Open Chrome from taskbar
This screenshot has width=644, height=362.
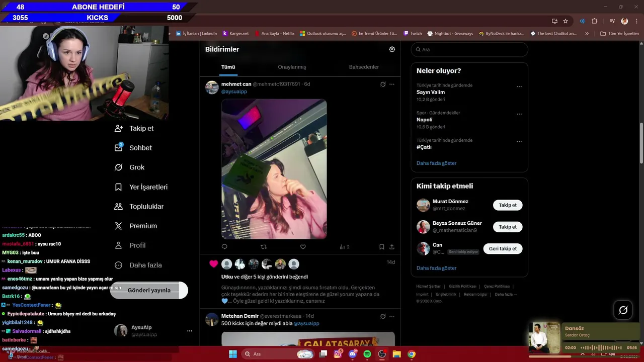point(411,354)
